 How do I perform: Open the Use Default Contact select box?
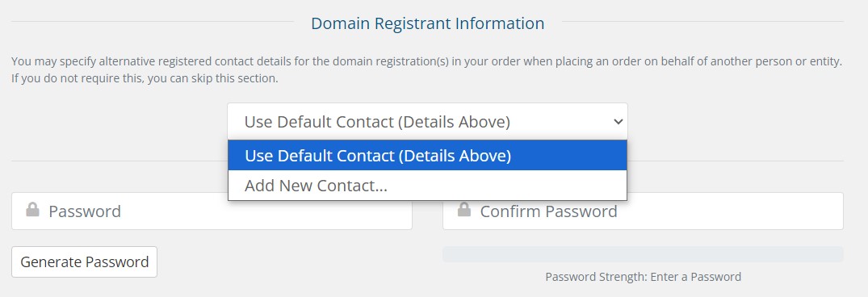[x=427, y=121]
